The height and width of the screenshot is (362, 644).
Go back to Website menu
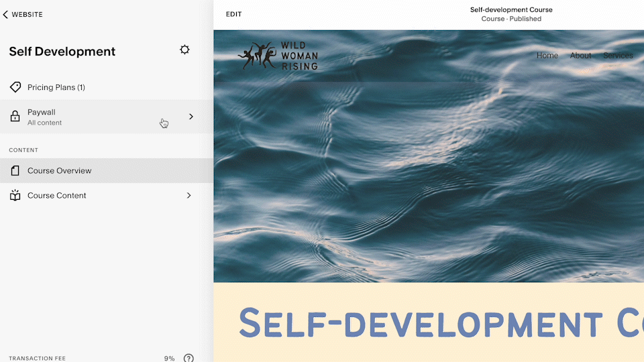(23, 14)
